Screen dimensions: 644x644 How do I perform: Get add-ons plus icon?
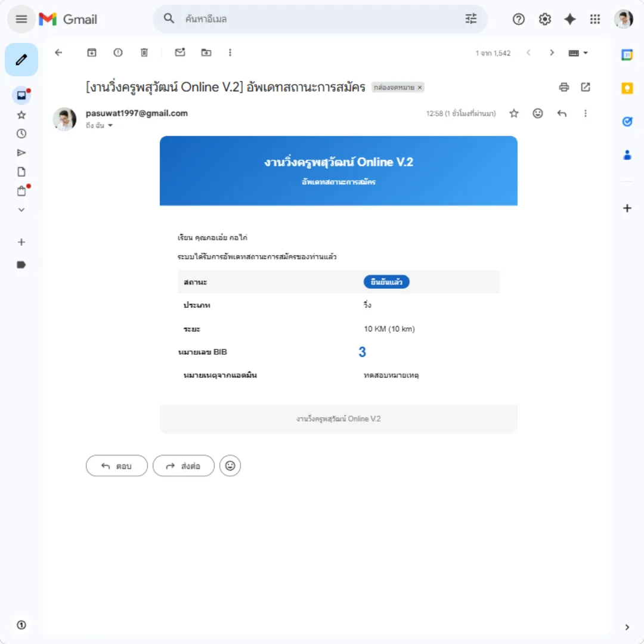coord(627,208)
